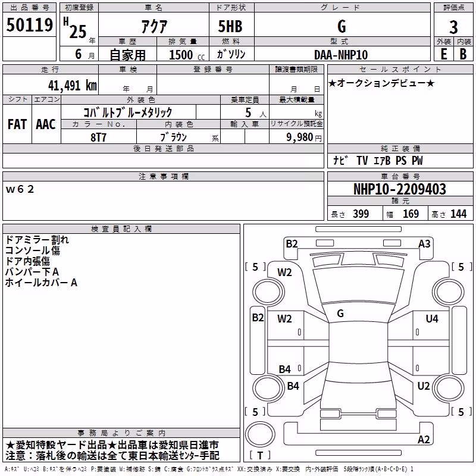Viewport: 476px width, 476px height.
Task: Select the notes entry w62
Action: pos(20,189)
